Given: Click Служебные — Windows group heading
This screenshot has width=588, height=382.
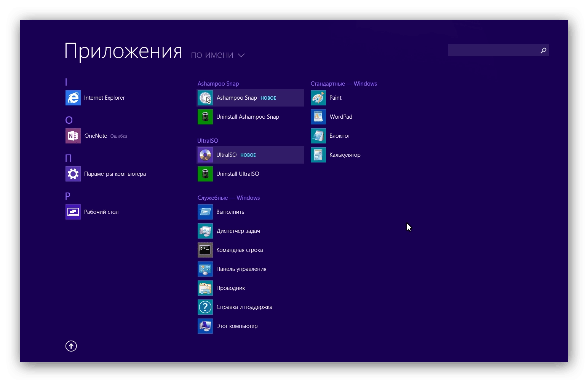Looking at the screenshot, I should (x=228, y=198).
